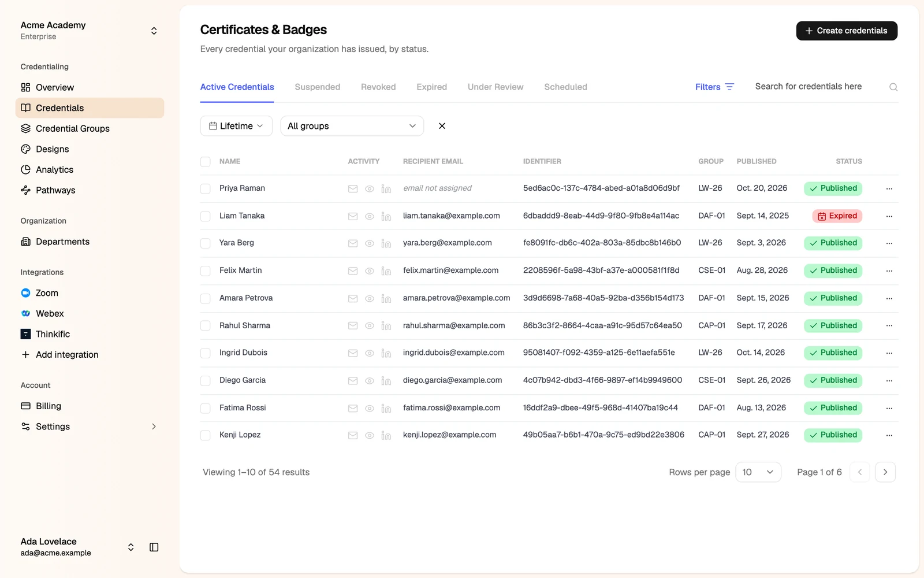Open more options for Yara Berg row

pyautogui.click(x=889, y=243)
